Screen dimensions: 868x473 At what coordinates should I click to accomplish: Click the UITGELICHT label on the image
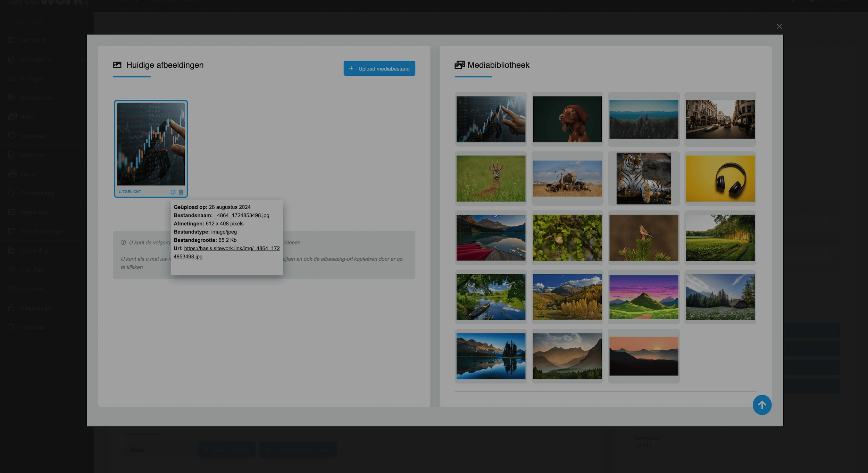(130, 192)
